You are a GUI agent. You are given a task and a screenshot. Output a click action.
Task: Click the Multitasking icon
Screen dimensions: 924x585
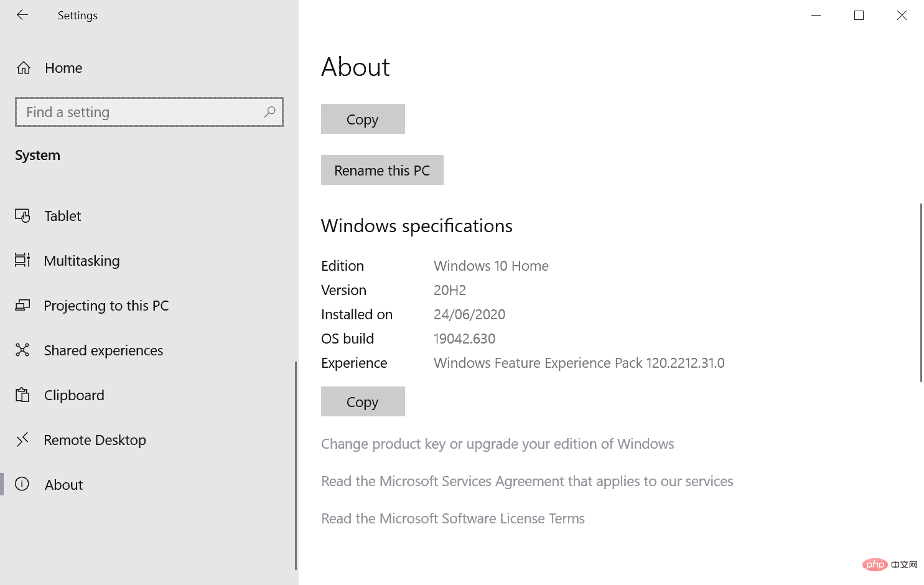(22, 260)
